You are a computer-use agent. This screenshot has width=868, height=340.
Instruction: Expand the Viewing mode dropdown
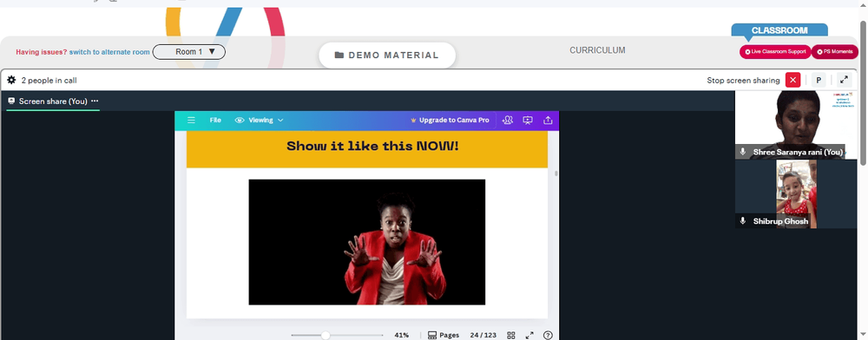(259, 120)
